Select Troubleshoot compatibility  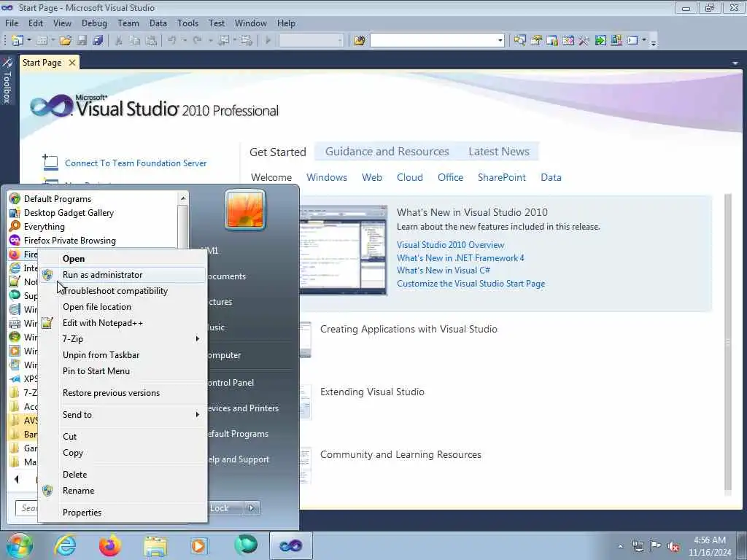point(122,291)
